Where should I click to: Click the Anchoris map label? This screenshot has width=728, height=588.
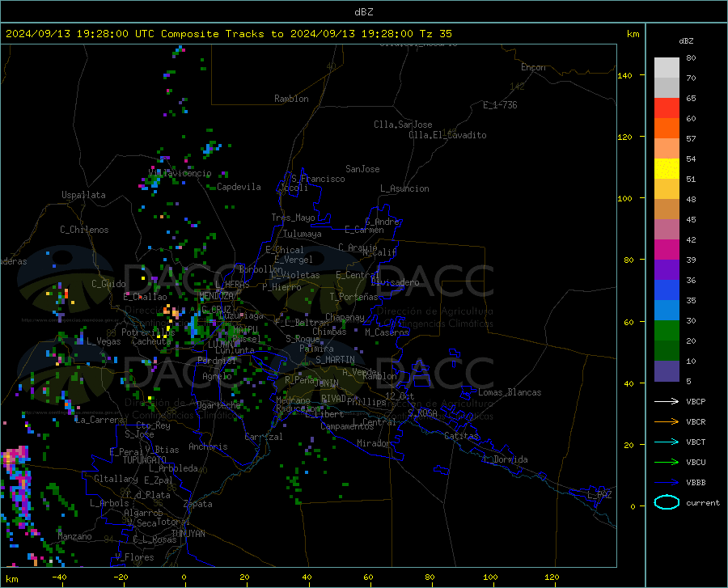tap(208, 446)
